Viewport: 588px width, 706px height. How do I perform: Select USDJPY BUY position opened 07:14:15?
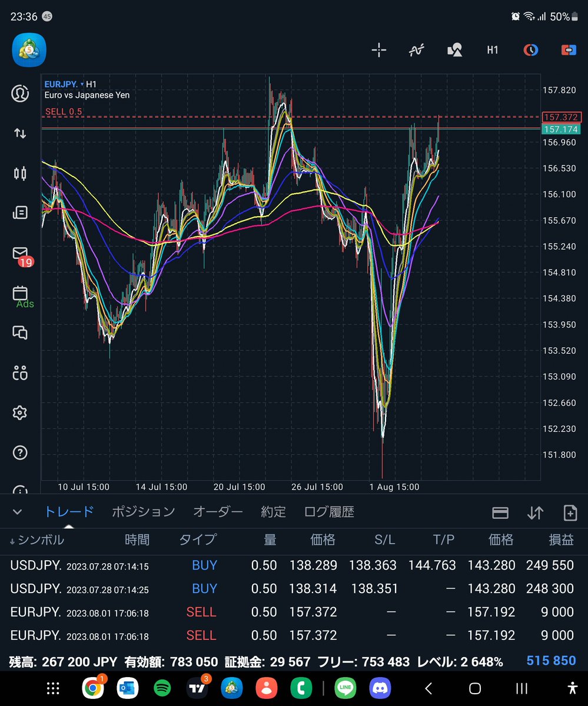[x=294, y=565]
